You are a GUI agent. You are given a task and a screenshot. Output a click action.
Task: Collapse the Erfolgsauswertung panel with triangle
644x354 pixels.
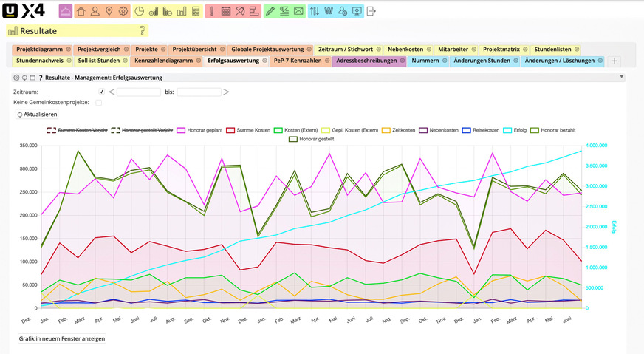click(622, 76)
